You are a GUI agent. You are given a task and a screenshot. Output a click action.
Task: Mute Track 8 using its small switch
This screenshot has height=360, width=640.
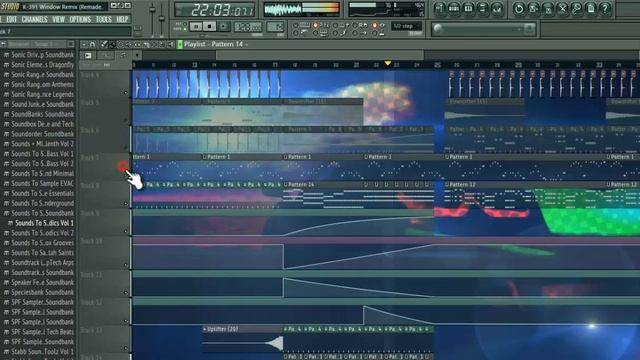tap(126, 203)
